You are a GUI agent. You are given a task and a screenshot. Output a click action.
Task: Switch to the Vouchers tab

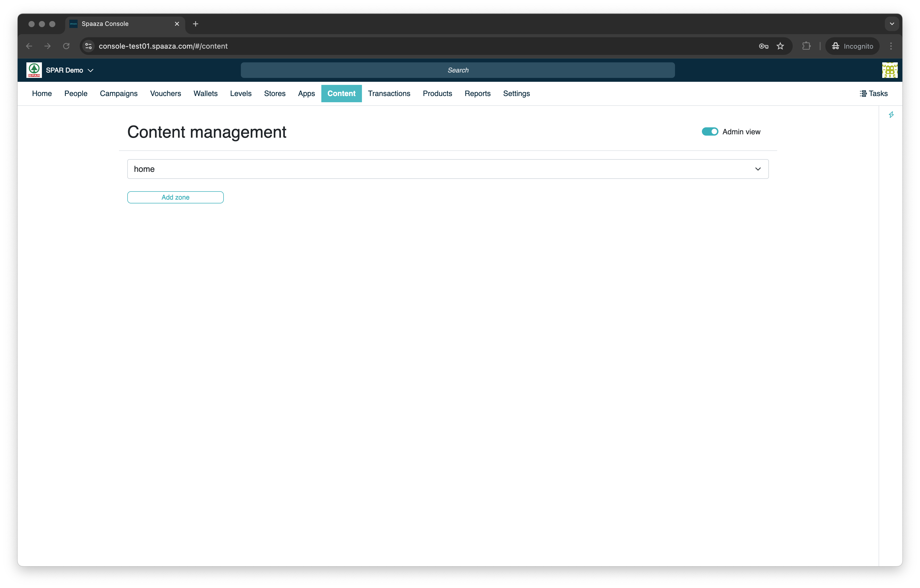pos(165,94)
